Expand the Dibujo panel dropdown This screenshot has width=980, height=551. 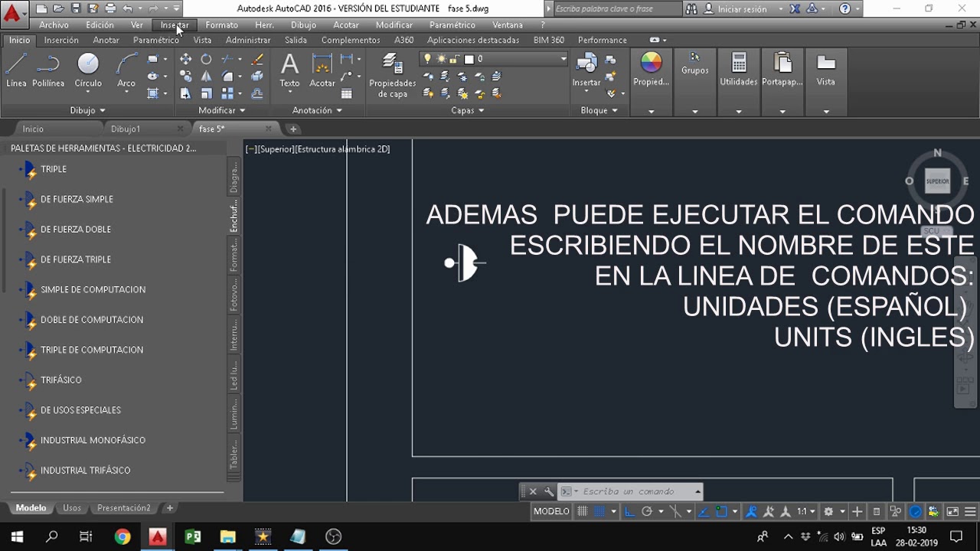tap(87, 110)
